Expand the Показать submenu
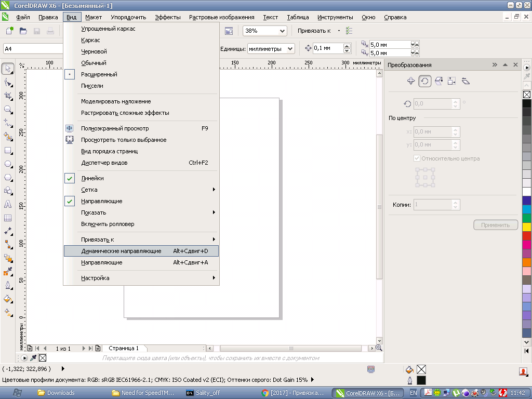Image resolution: width=532 pixels, height=399 pixels. 141,212
